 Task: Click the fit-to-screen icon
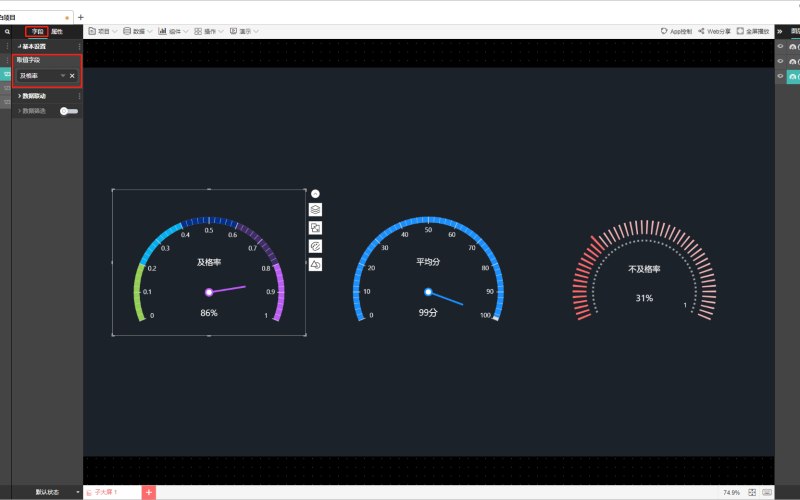click(752, 492)
